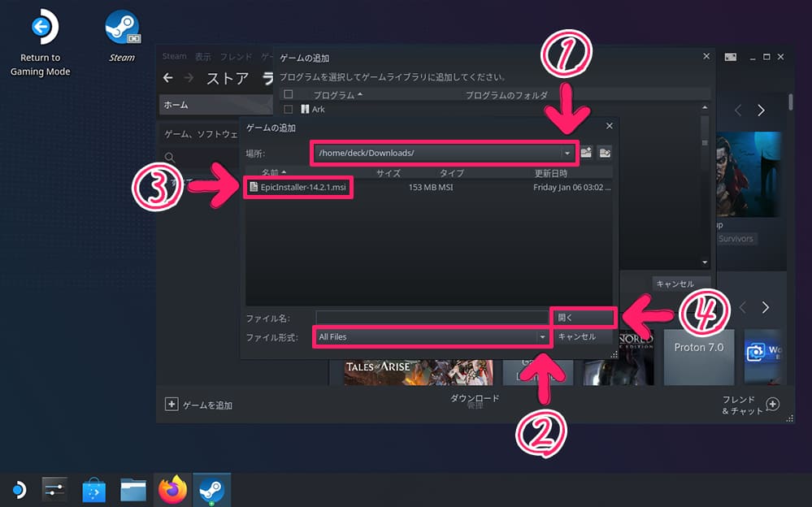Expand the location path dropdown arrow
The width and height of the screenshot is (812, 507).
[x=567, y=154]
